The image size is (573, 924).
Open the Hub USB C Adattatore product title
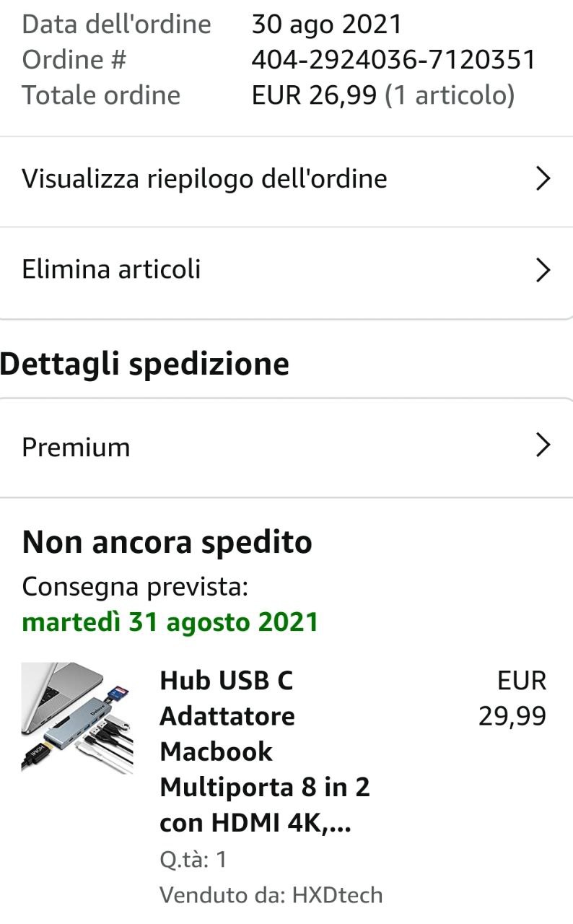265,751
